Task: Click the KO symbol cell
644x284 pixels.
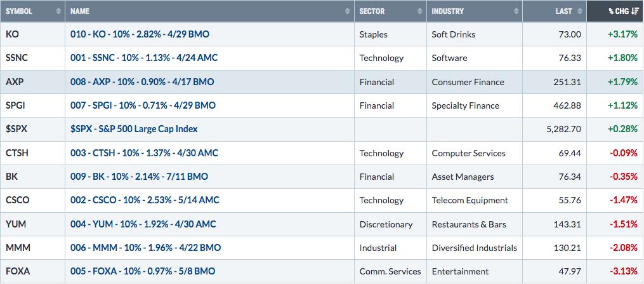Action: (x=32, y=34)
